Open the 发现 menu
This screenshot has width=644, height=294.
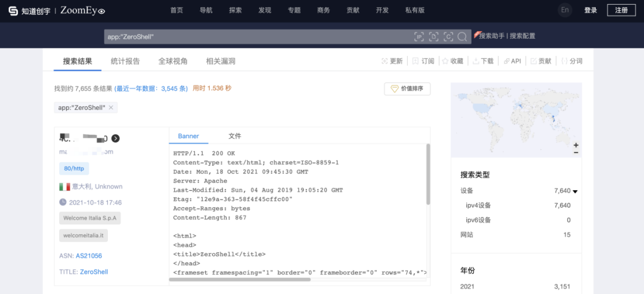pyautogui.click(x=265, y=11)
